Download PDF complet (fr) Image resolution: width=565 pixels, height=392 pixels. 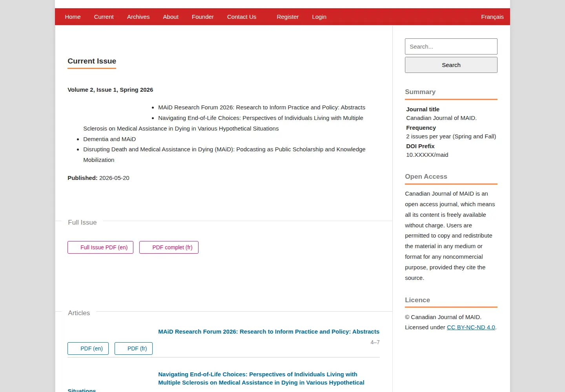click(169, 247)
